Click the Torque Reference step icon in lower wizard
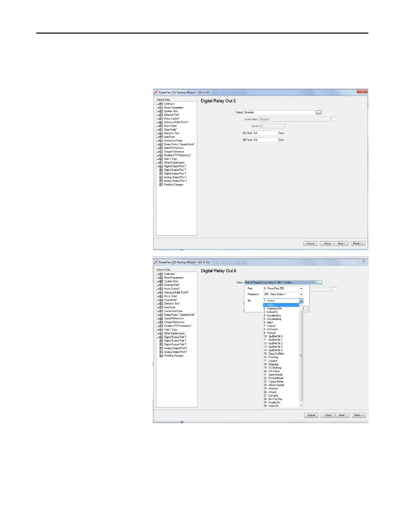Screen dimensions: 411x532 pos(162,322)
